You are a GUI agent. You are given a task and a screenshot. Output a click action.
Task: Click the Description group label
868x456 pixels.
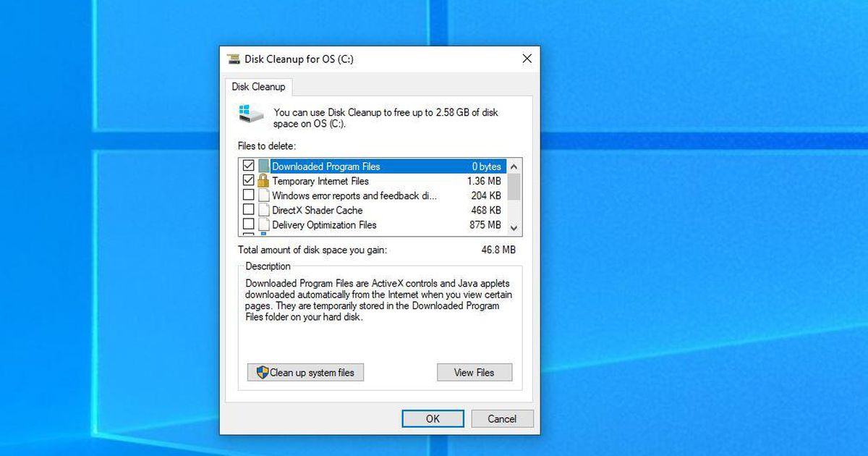click(268, 266)
